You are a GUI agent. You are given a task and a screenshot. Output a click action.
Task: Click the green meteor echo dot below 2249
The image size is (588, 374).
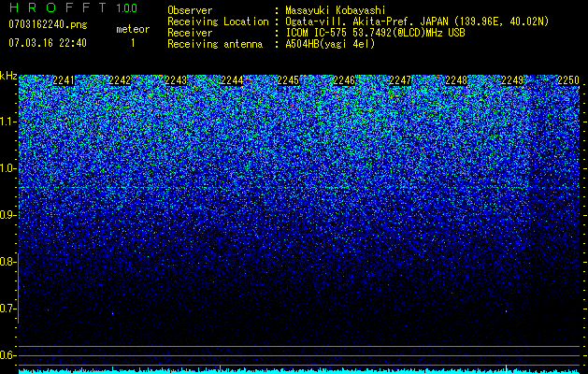point(507,311)
